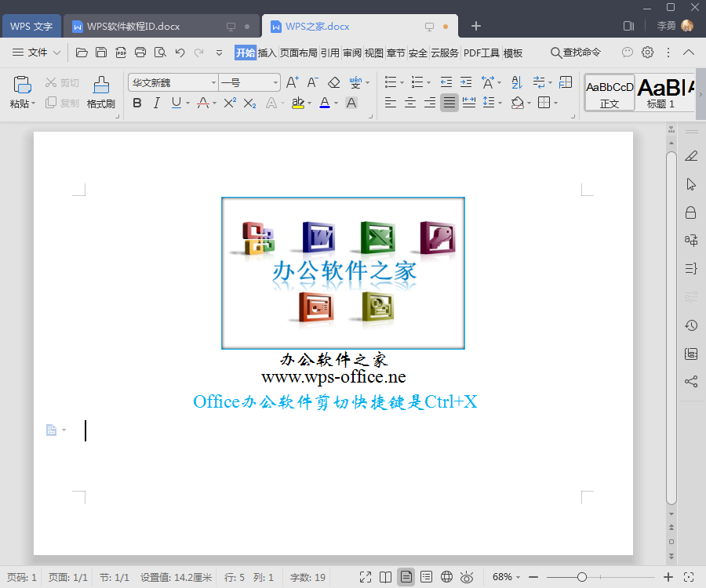706x588 pixels.
Task: Apply subscript X₂ formatting
Action: point(250,103)
